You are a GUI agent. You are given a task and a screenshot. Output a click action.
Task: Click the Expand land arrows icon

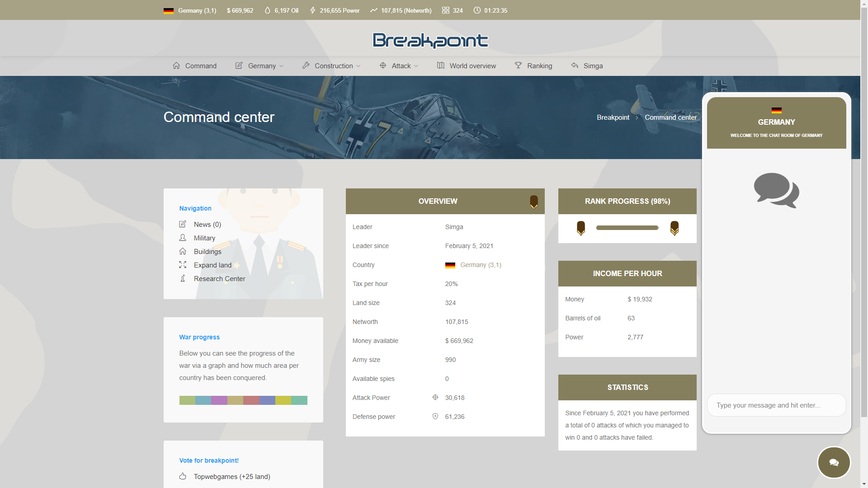pyautogui.click(x=183, y=265)
